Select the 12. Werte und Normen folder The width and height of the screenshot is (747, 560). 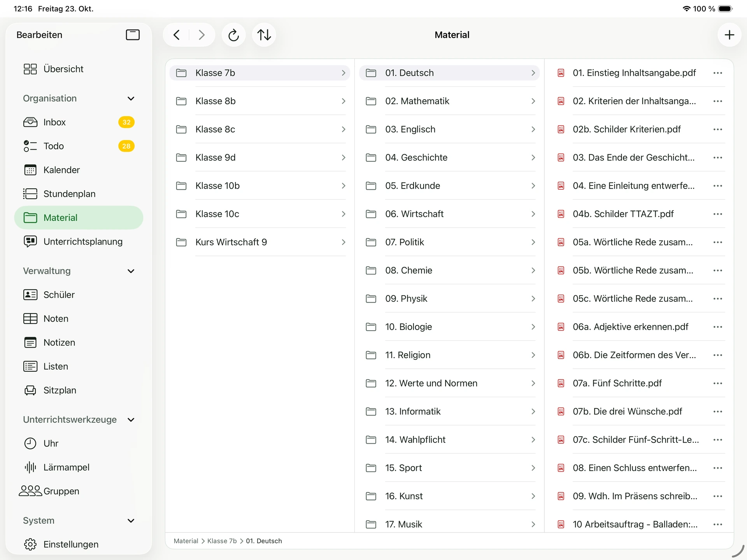(x=449, y=383)
